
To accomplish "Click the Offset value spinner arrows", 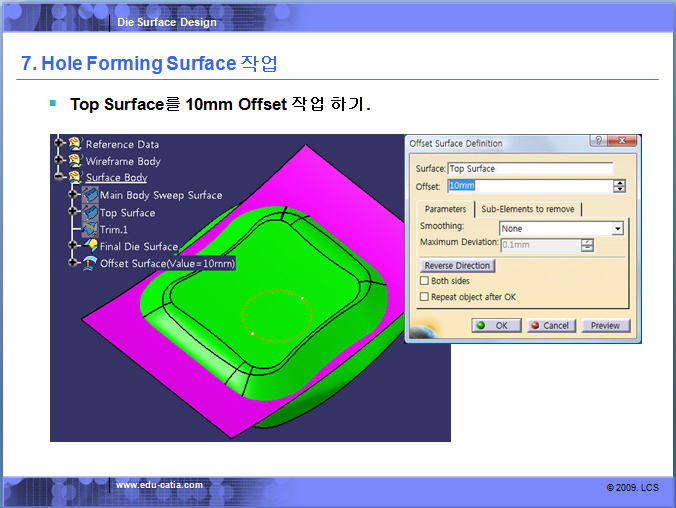I will pos(620,186).
